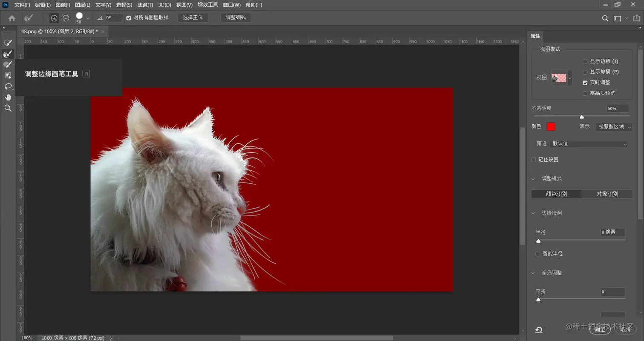Screen dimensions: 644x341
Task: Open the 表示 被蒙版区域 dropdown
Action: 613,127
